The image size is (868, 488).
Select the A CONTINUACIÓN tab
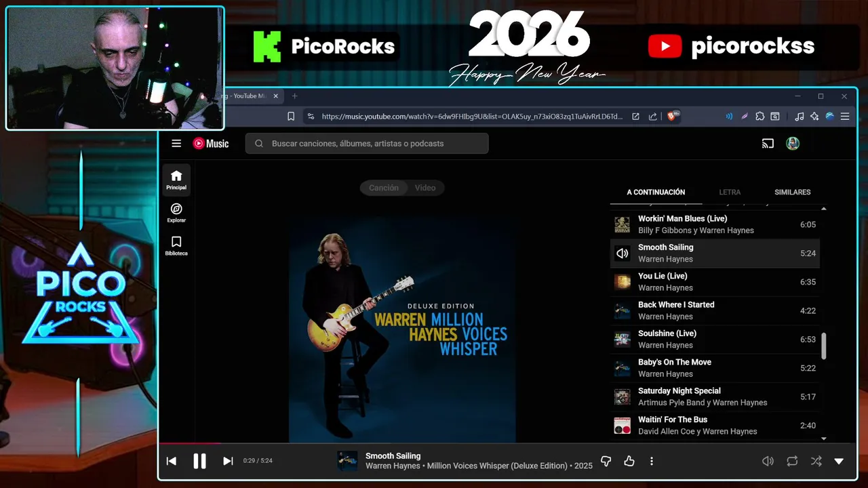pyautogui.click(x=656, y=192)
